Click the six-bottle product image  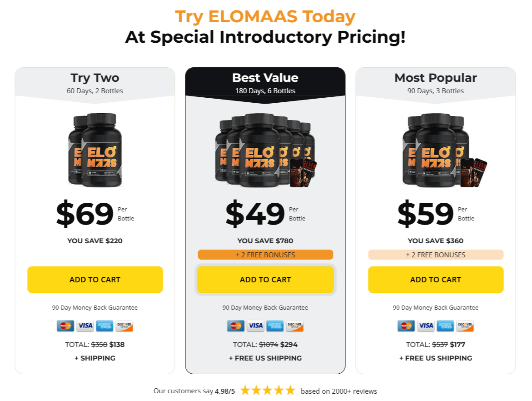266,150
